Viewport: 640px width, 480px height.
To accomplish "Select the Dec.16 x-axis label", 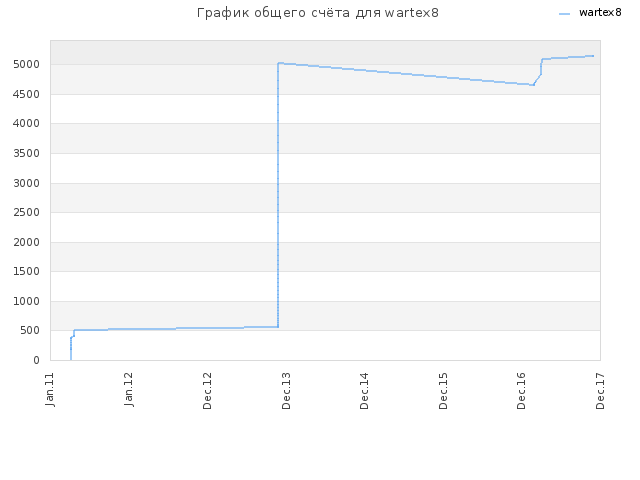I will tap(522, 391).
